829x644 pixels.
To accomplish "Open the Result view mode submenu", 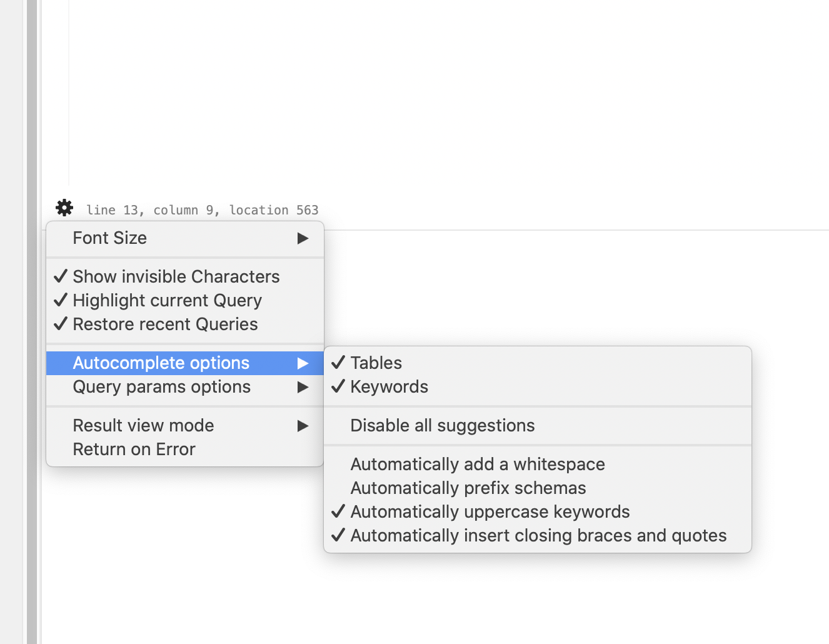I will click(143, 425).
